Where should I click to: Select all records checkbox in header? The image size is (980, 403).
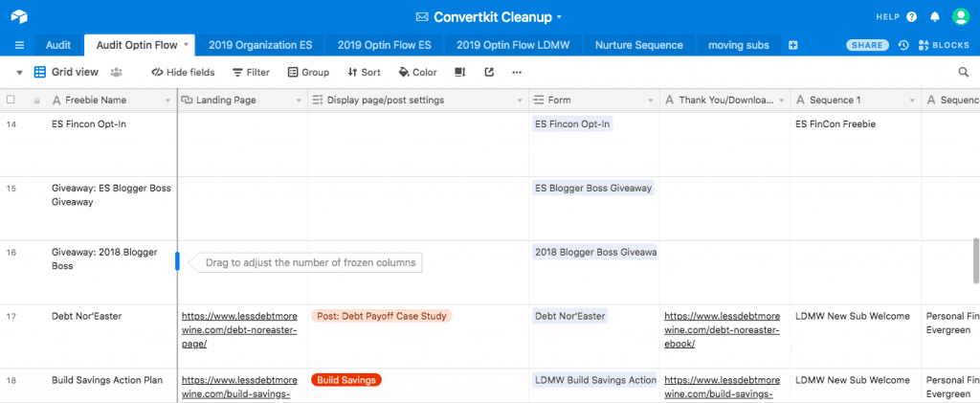coord(11,100)
